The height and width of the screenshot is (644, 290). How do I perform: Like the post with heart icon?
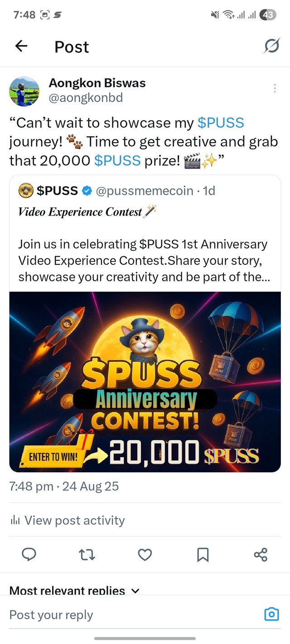pyautogui.click(x=145, y=554)
